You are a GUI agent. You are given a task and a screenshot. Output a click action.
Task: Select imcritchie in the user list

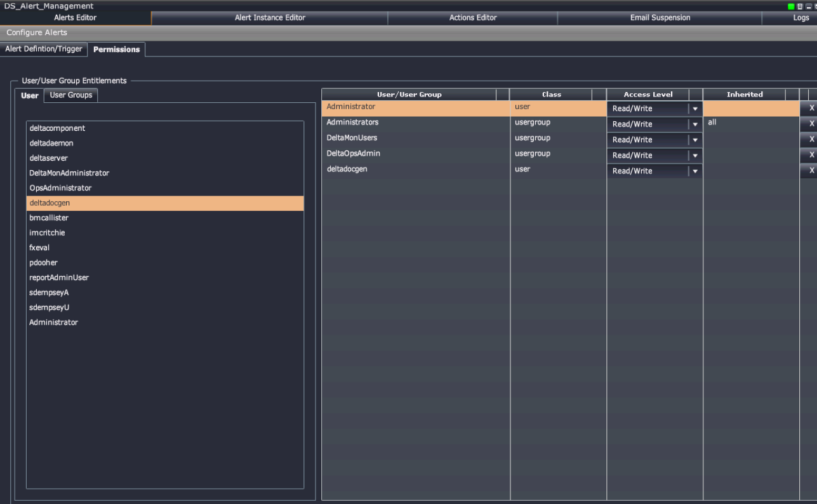165,233
